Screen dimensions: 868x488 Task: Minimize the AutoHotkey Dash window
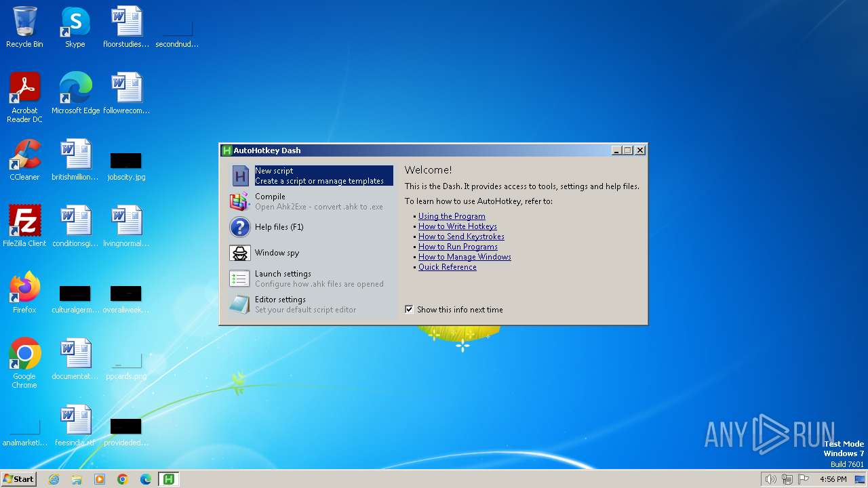pos(616,150)
